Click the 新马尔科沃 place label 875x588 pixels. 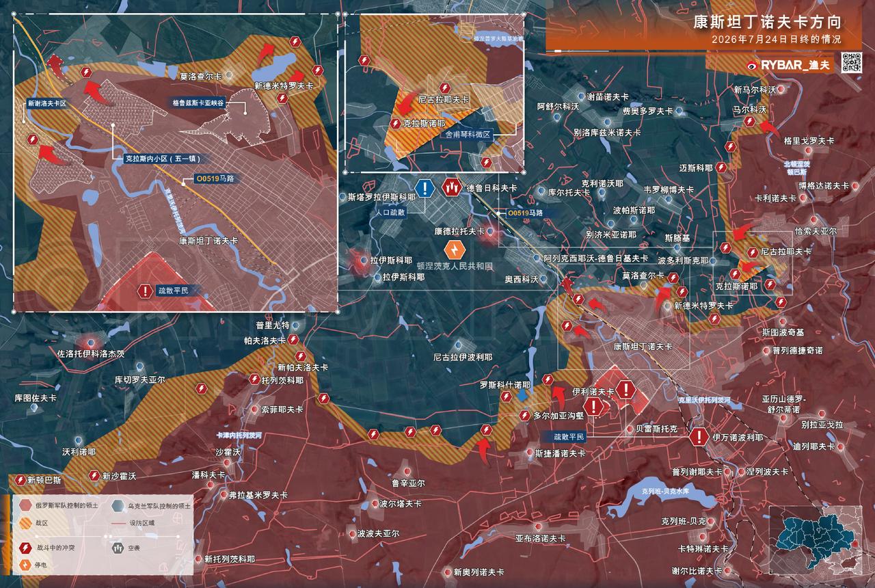coord(755,90)
